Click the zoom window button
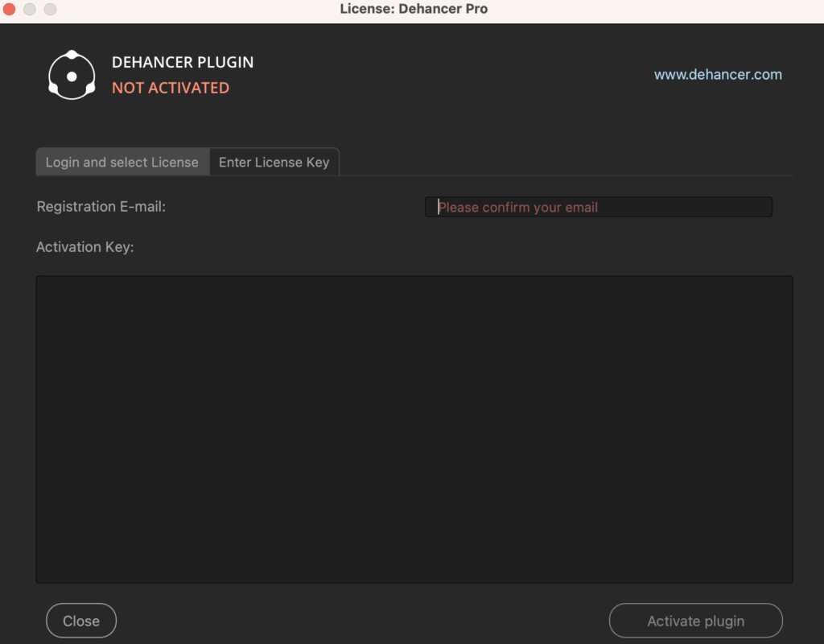 (50, 9)
